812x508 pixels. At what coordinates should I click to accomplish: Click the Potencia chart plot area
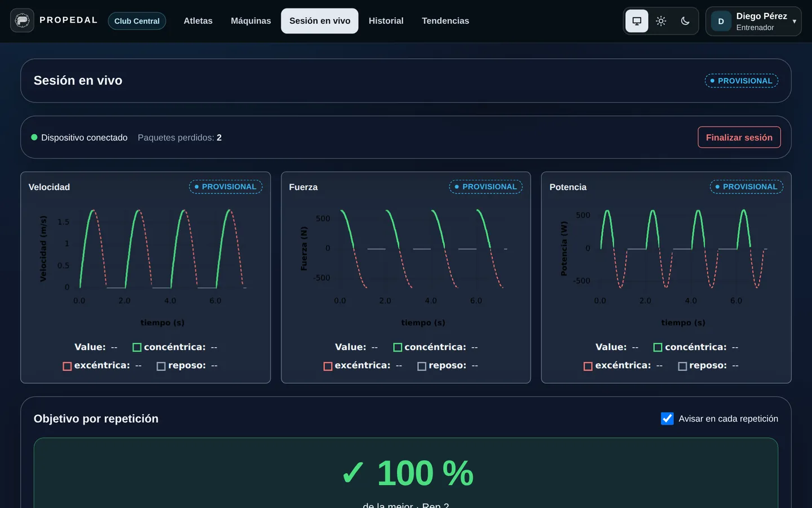(x=683, y=248)
